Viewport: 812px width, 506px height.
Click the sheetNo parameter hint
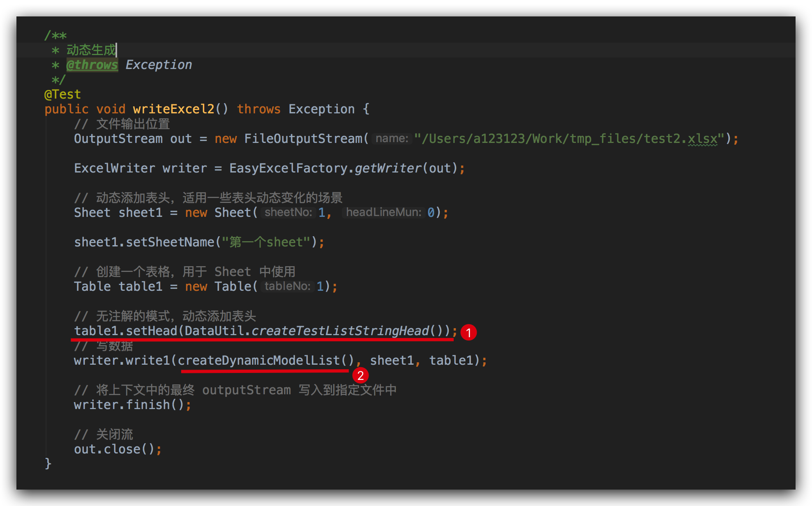288,212
